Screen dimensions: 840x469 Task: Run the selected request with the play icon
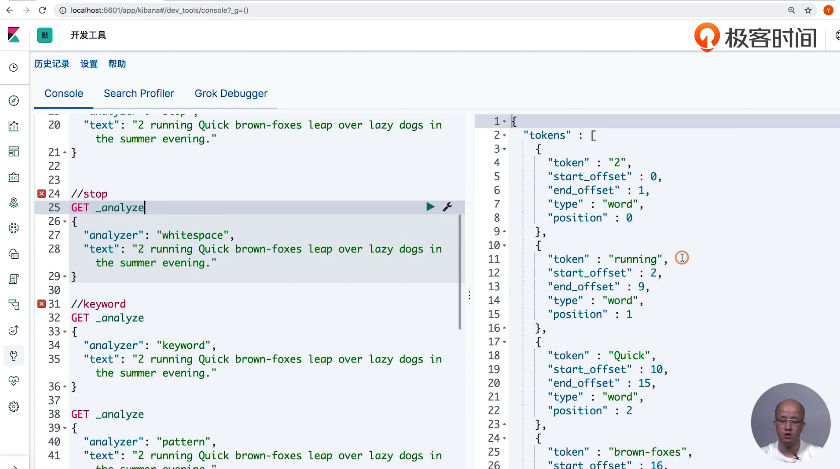pyautogui.click(x=430, y=207)
